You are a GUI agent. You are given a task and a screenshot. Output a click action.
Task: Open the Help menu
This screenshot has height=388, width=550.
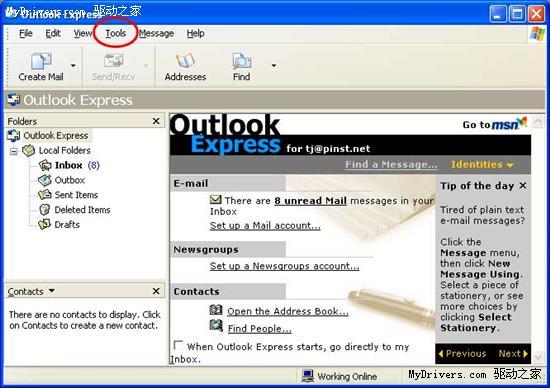(195, 33)
